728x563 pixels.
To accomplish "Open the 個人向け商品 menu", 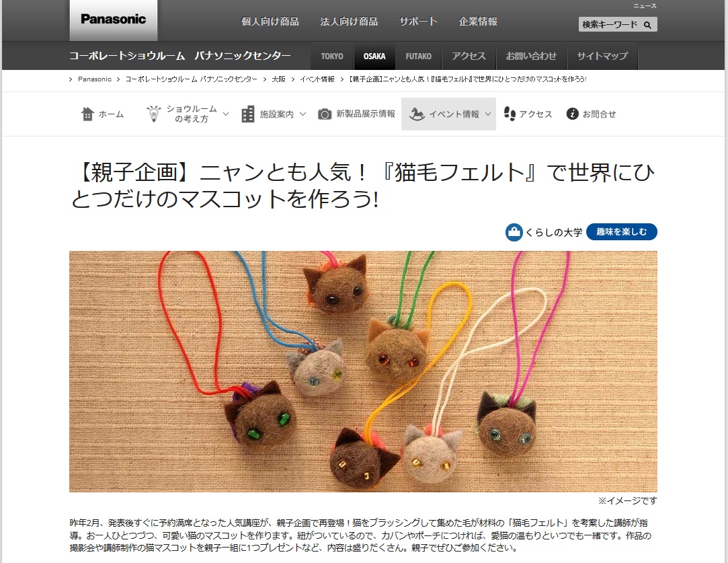I will pyautogui.click(x=270, y=22).
